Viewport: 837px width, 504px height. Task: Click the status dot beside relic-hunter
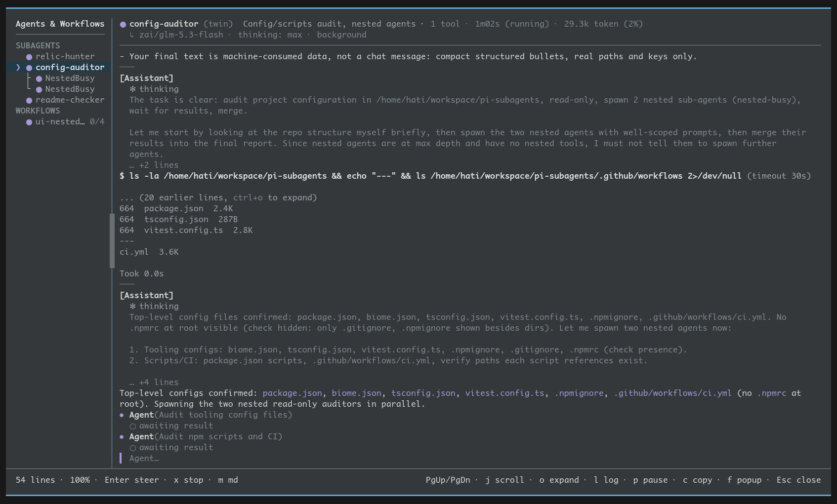[29, 57]
